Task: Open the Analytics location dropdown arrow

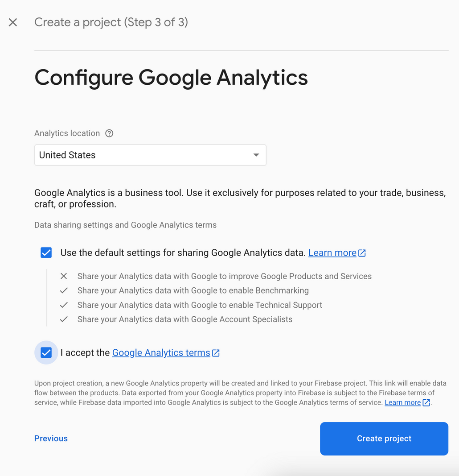Action: (256, 155)
